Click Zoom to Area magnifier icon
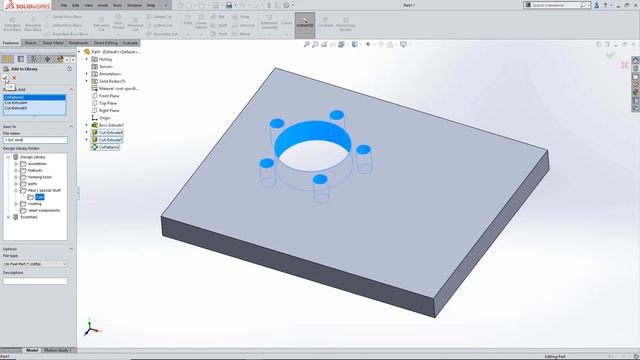The height and width of the screenshot is (360, 640). click(x=315, y=44)
